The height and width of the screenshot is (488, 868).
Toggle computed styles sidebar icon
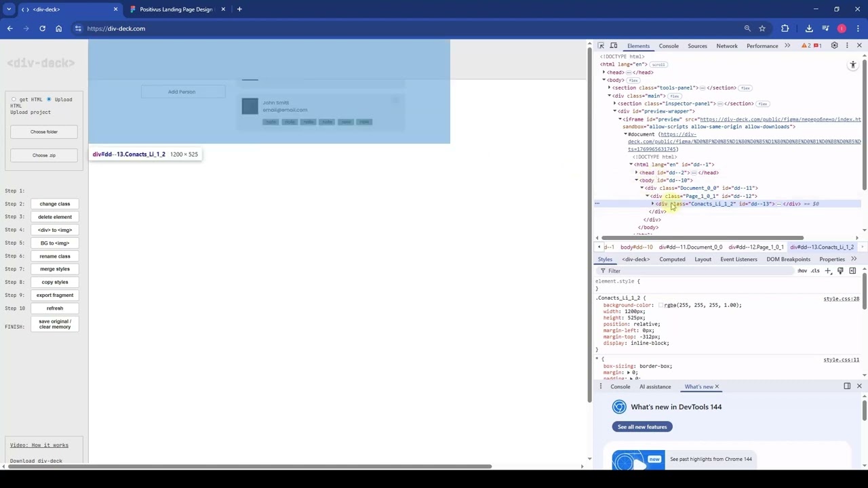click(852, 271)
